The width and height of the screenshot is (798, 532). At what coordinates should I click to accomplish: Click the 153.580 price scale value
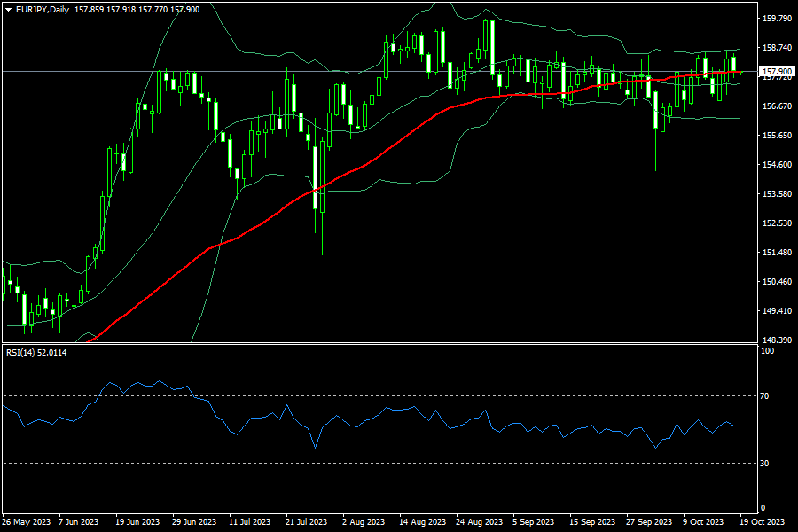pyautogui.click(x=777, y=193)
